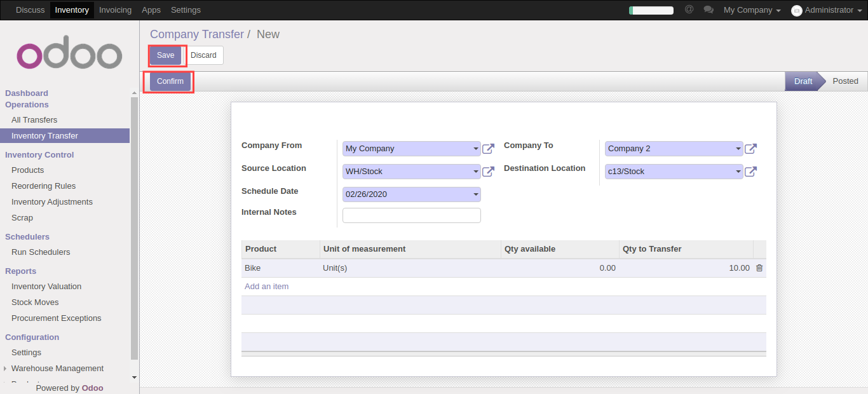The height and width of the screenshot is (394, 868).
Task: Open external link for Destination Location
Action: coord(750,172)
